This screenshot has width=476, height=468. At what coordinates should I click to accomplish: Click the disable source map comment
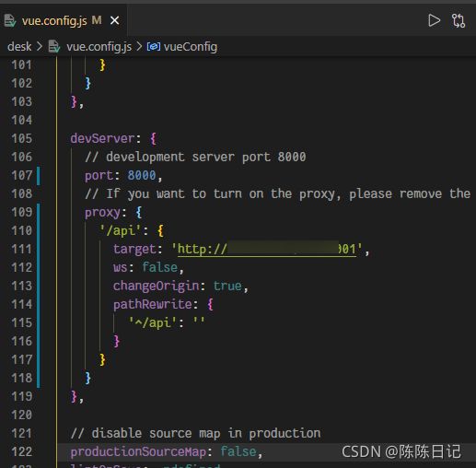195,433
